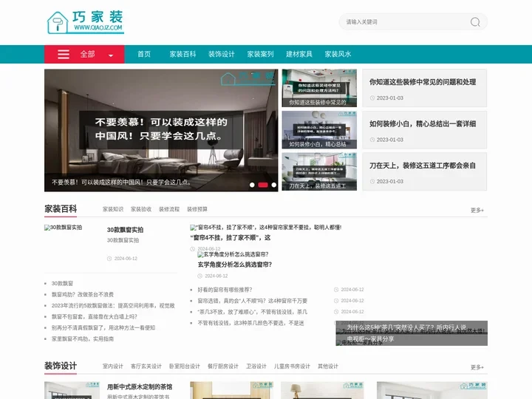Open list item 30款飘窗

pos(62,283)
